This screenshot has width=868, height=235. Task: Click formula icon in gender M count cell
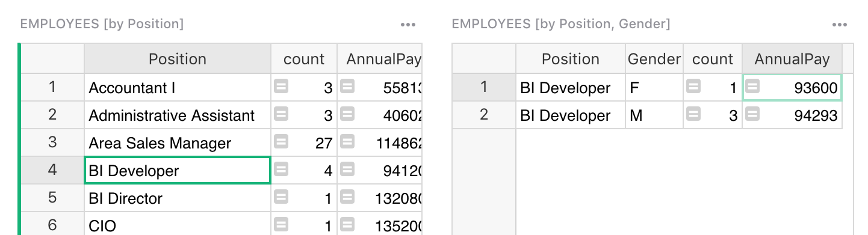693,114
